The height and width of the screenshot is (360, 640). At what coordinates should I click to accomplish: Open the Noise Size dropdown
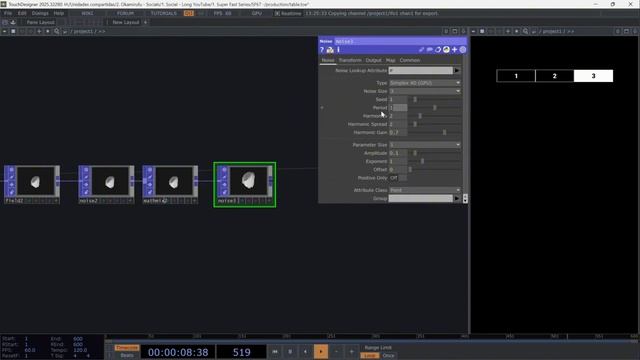(x=425, y=91)
